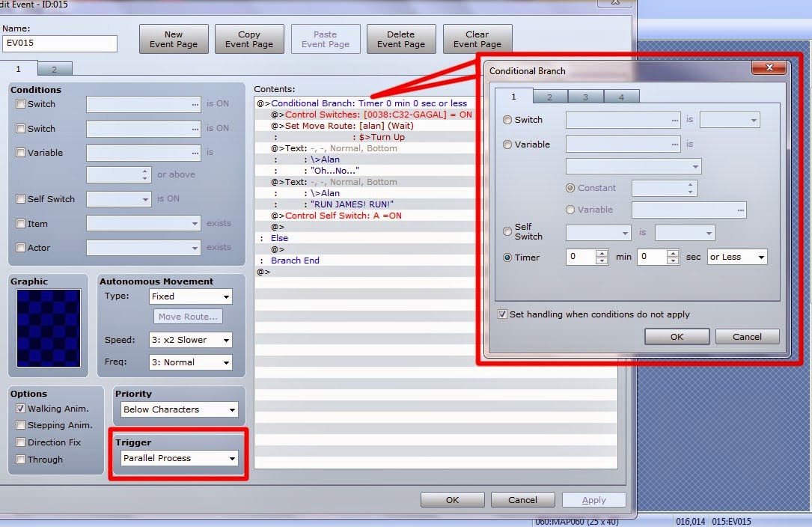The width and height of the screenshot is (812, 527).
Task: Click the Clear Event Page button
Action: click(x=477, y=40)
